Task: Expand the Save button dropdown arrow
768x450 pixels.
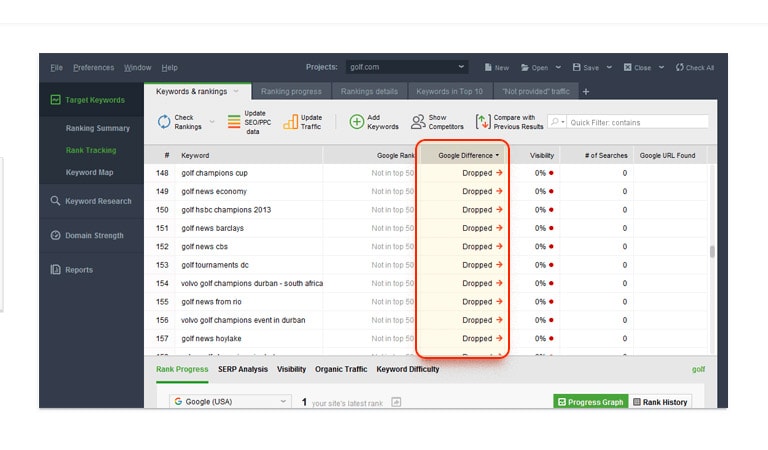Action: pos(609,67)
